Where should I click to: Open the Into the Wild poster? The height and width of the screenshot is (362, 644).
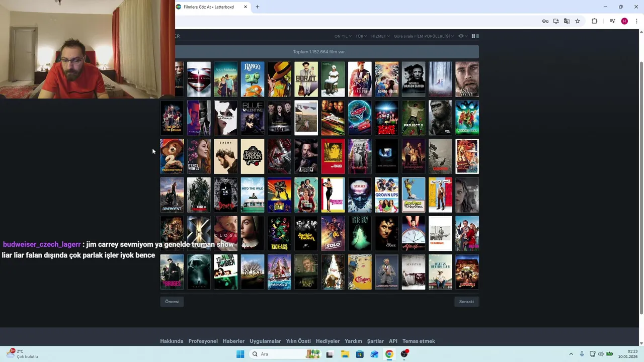tap(253, 195)
